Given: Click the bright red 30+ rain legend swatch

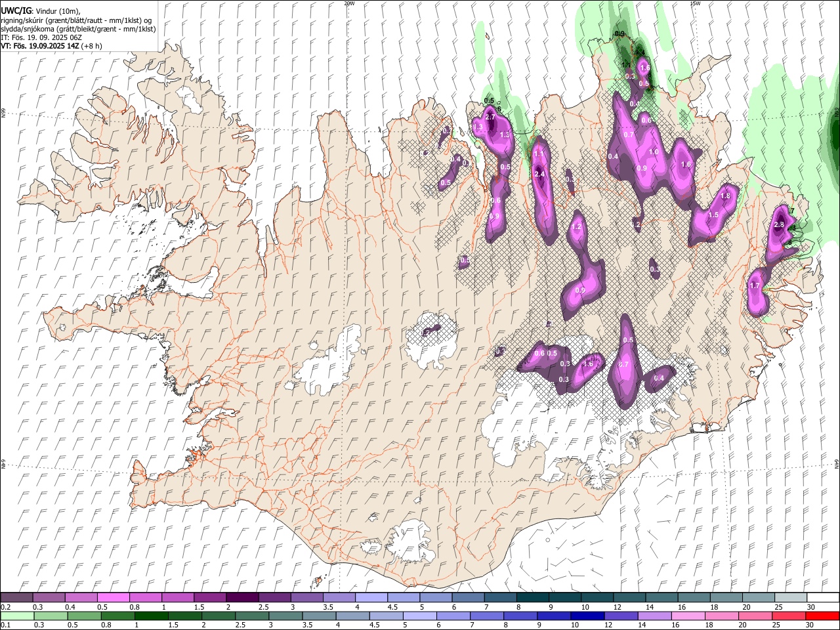Looking at the screenshot, I should 823,616.
